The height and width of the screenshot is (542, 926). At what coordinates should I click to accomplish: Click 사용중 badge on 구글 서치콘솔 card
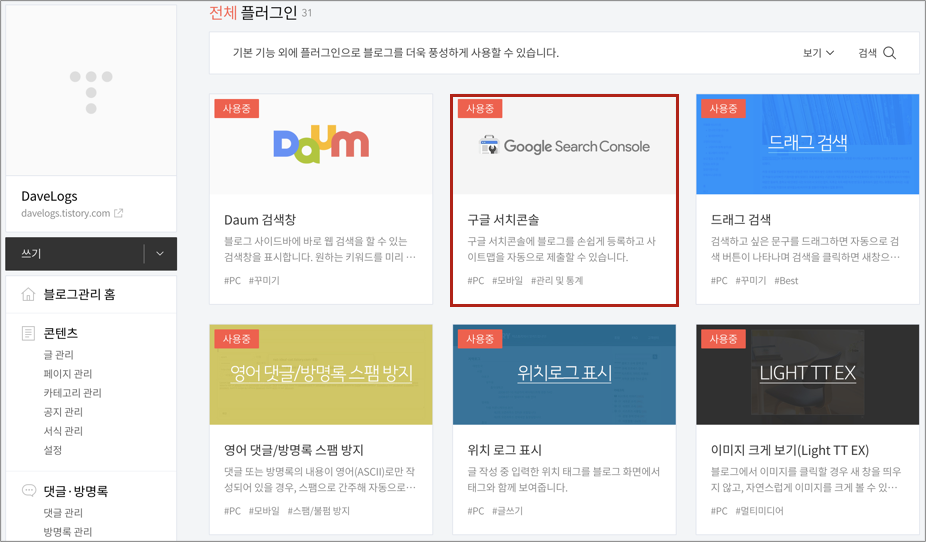480,109
